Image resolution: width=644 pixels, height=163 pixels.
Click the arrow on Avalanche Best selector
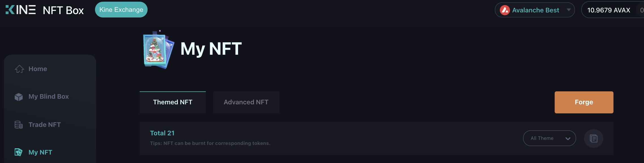click(x=569, y=10)
